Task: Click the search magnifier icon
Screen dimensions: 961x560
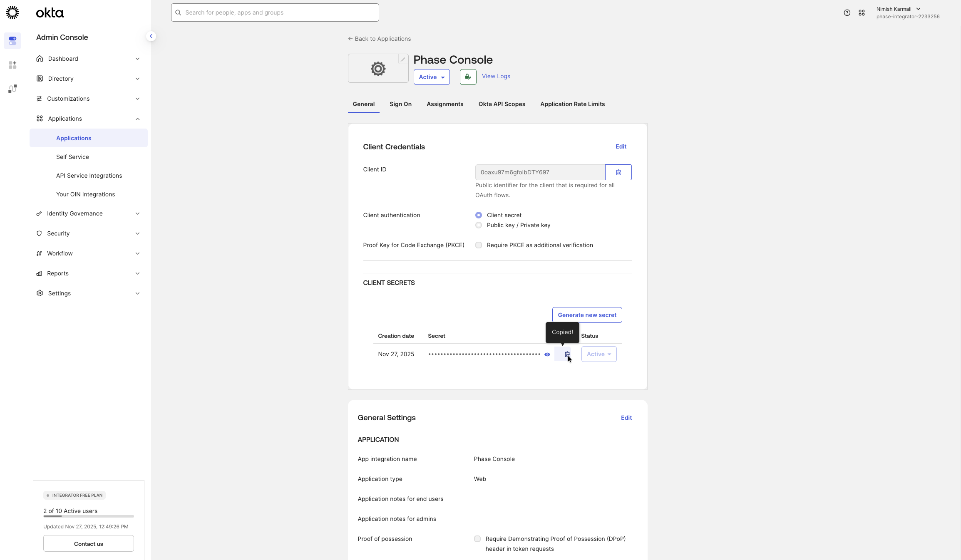Action: pyautogui.click(x=178, y=12)
